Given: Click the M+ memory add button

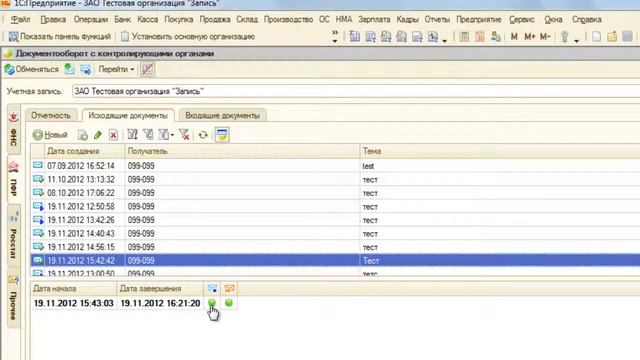Looking at the screenshot, I should tap(530, 37).
